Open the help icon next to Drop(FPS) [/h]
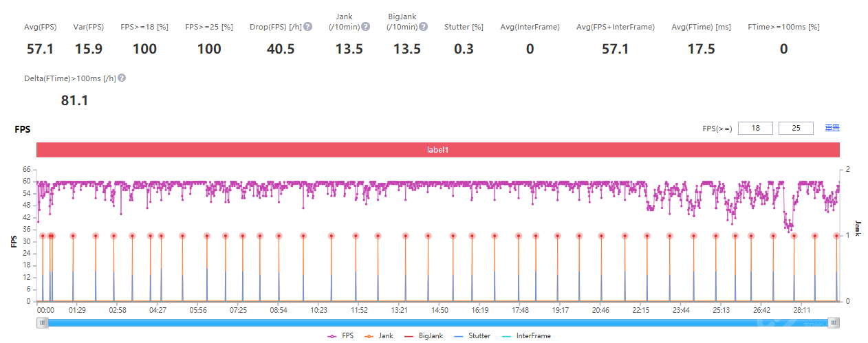868x343 pixels. (x=308, y=27)
